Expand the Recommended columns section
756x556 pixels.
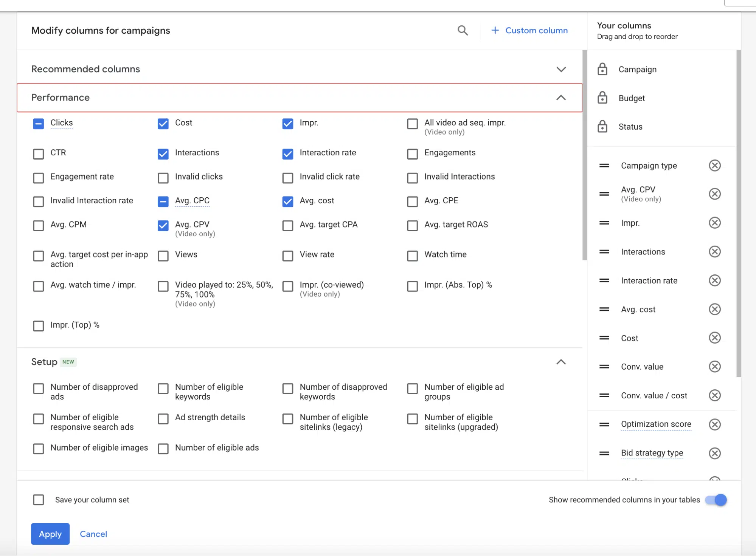(x=560, y=69)
